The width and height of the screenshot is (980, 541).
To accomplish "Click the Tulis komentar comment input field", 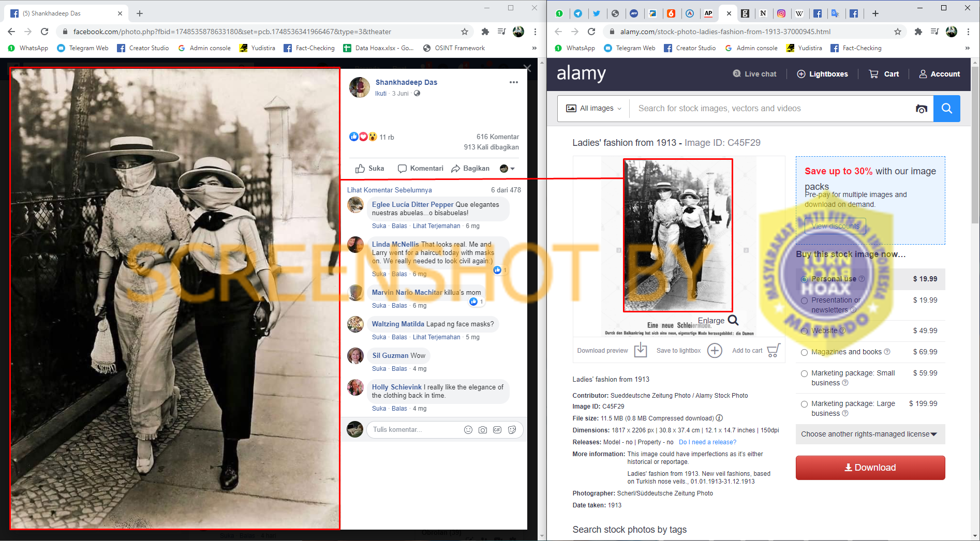I will click(x=414, y=430).
